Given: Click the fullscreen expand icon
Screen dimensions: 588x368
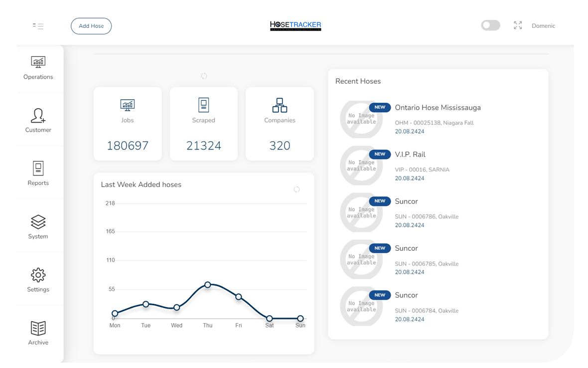Looking at the screenshot, I should click(518, 25).
